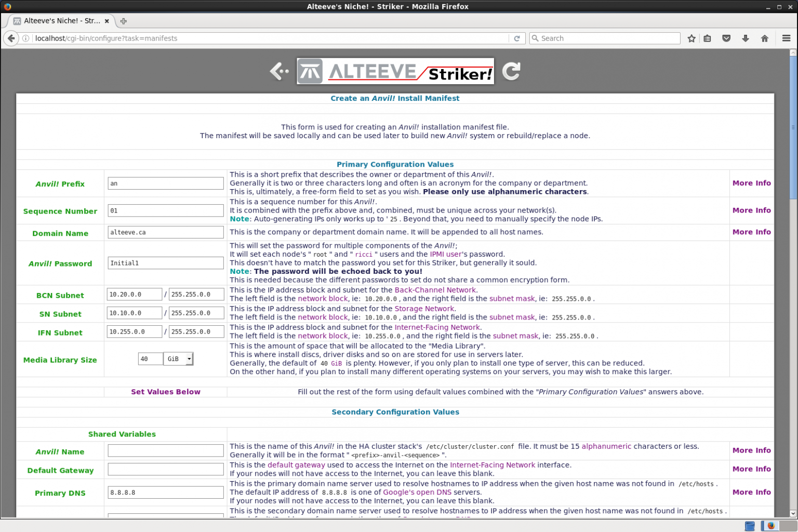Click Set Values Below button
The width and height of the screenshot is (798, 532).
pyautogui.click(x=165, y=392)
